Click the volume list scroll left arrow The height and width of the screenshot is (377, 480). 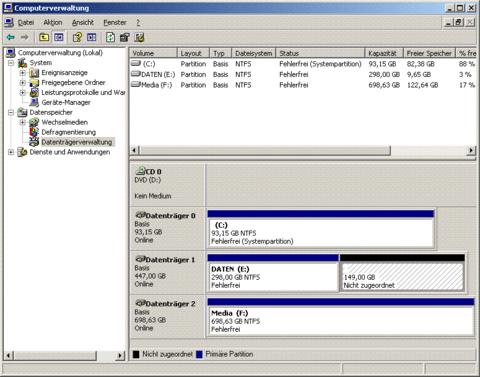coord(134,150)
